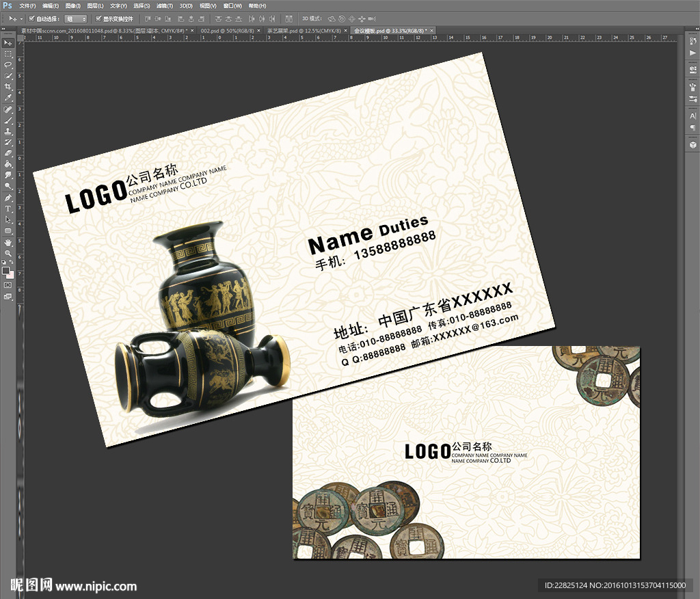Open the 图层(L) menu
This screenshot has height=599, width=700.
tap(95, 5)
